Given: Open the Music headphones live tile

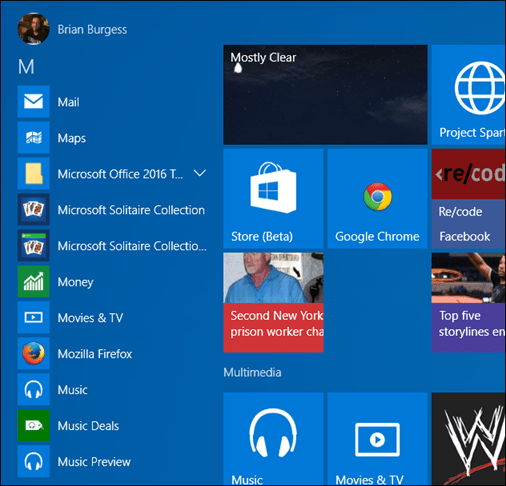Looking at the screenshot, I should point(273,439).
